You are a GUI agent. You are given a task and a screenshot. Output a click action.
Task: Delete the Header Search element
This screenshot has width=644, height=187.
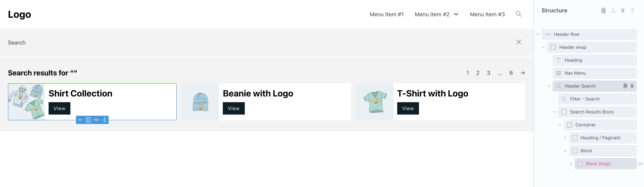[632, 86]
